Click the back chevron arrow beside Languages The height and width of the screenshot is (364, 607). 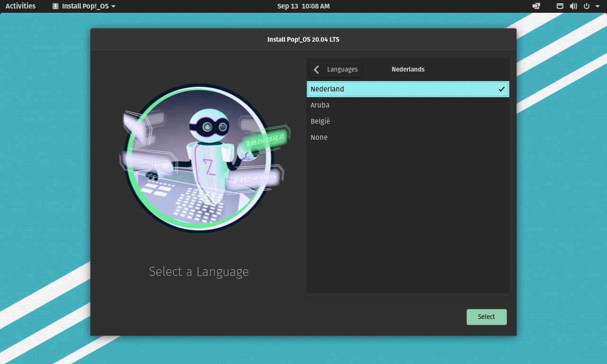pyautogui.click(x=316, y=70)
